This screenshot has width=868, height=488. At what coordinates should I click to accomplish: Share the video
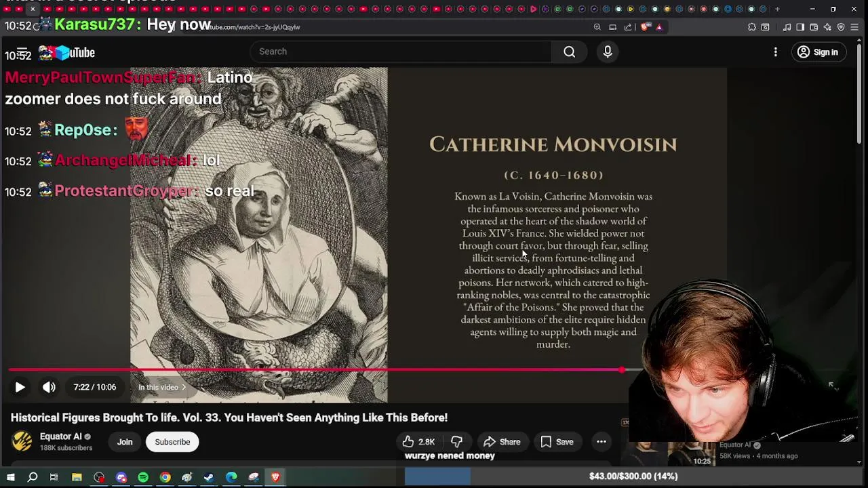[502, 442]
